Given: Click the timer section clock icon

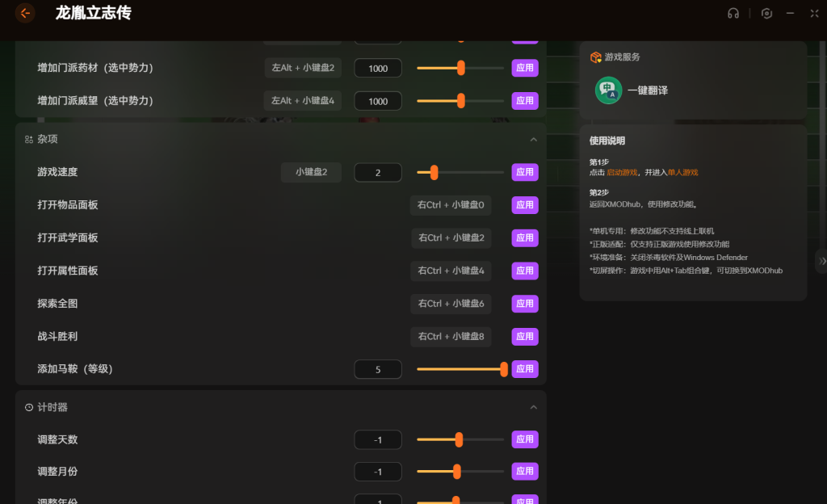Looking at the screenshot, I should (x=29, y=408).
